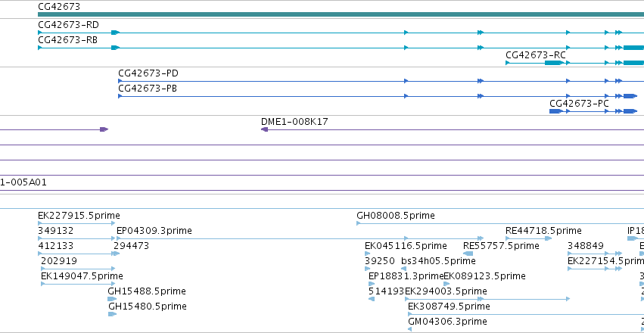644x333 pixels.
Task: Click the CG42673-PB protein label
Action: (148, 89)
